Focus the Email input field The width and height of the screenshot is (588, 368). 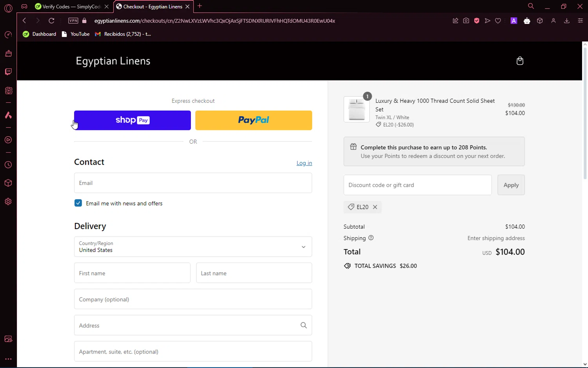(193, 183)
